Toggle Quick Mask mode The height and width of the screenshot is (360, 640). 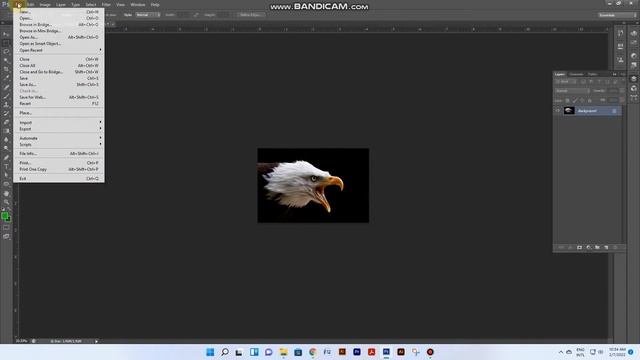click(x=6, y=228)
